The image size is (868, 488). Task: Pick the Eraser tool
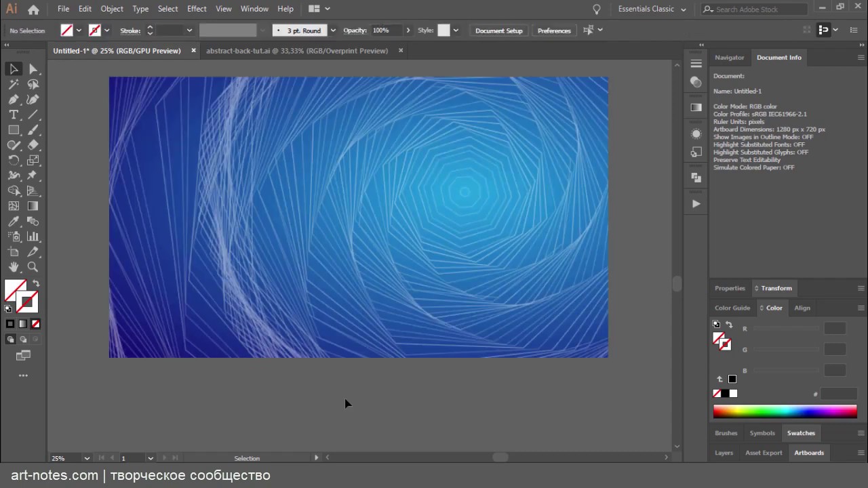coord(33,145)
